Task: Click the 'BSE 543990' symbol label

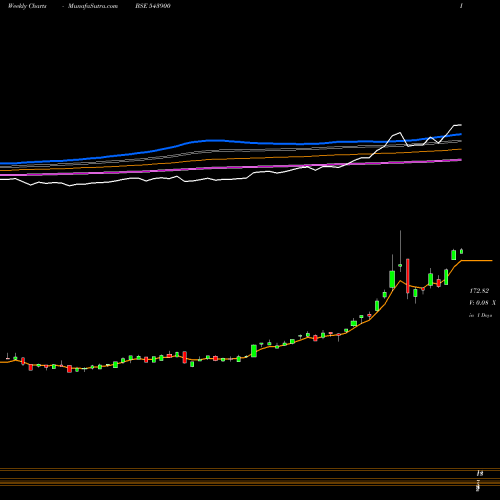Action: pos(153,6)
